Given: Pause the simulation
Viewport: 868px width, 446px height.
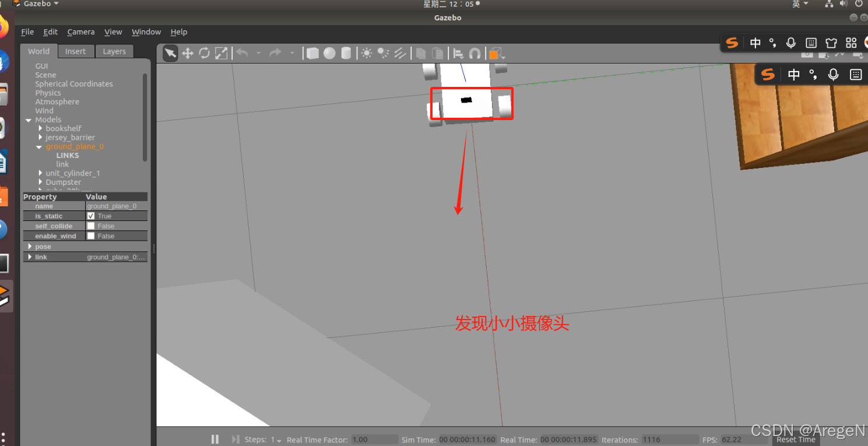Looking at the screenshot, I should coord(215,439).
